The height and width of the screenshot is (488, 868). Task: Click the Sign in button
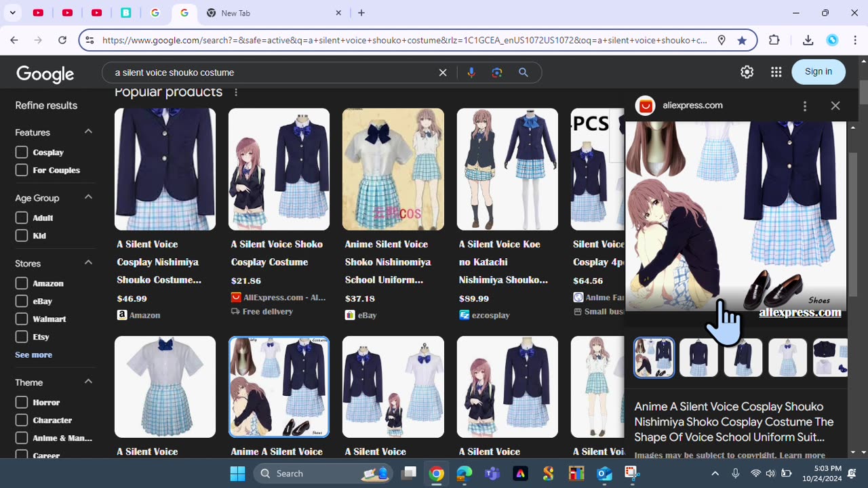[818, 72]
